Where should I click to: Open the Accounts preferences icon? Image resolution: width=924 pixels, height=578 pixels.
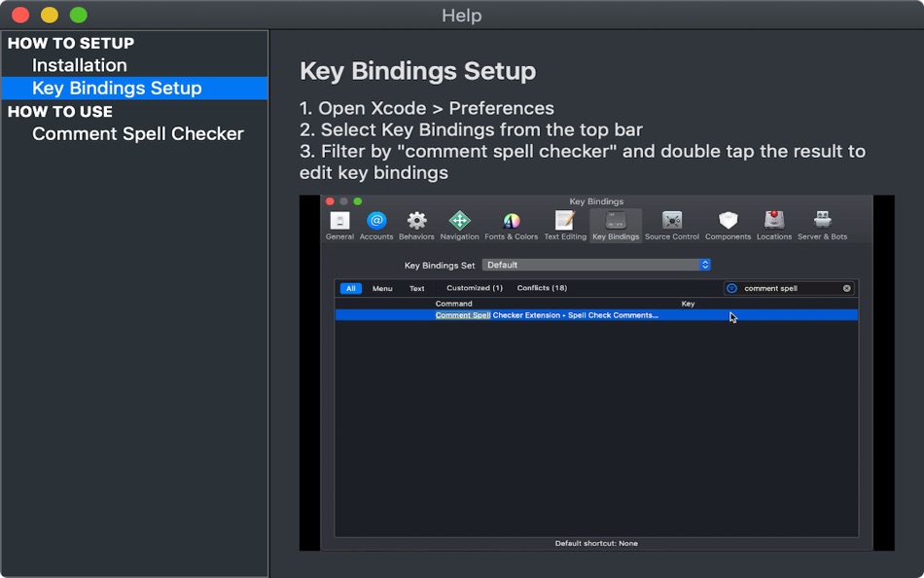tap(376, 226)
